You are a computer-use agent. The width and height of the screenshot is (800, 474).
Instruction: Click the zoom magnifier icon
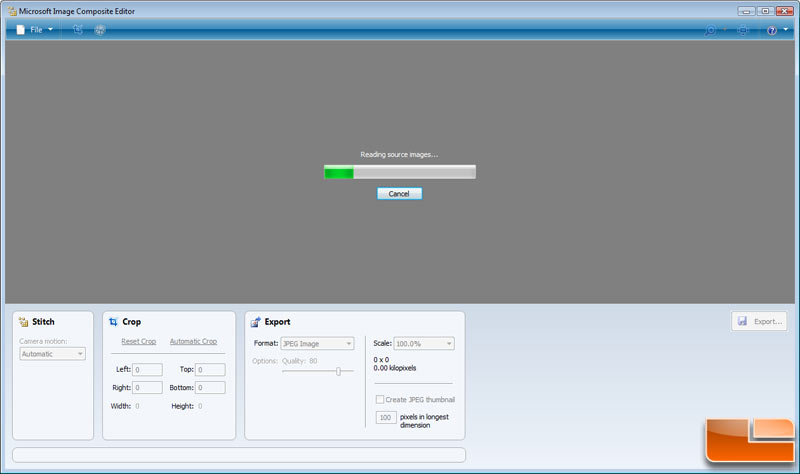coord(711,31)
